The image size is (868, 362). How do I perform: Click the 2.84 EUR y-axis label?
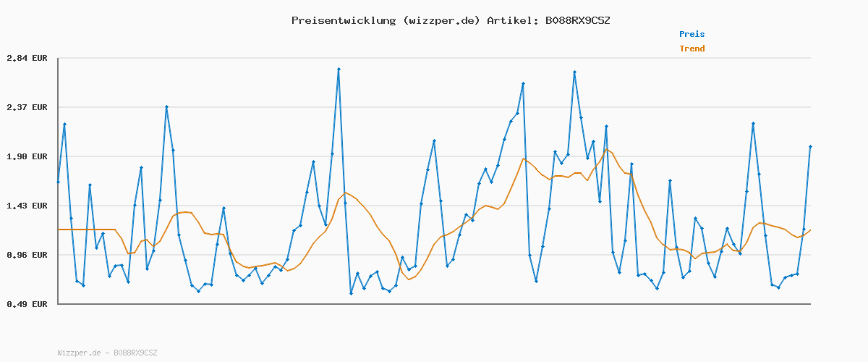[x=27, y=58]
